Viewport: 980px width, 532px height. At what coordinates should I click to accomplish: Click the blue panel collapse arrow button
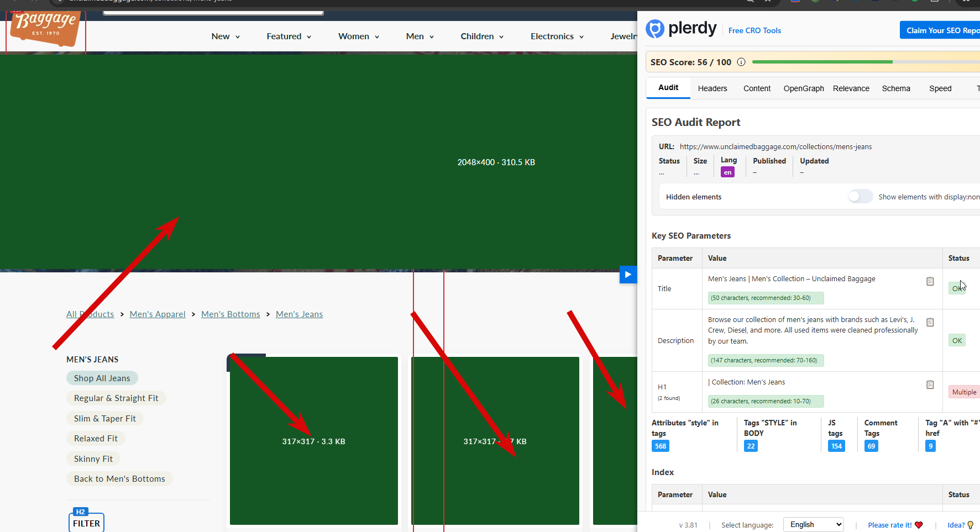[x=628, y=275]
